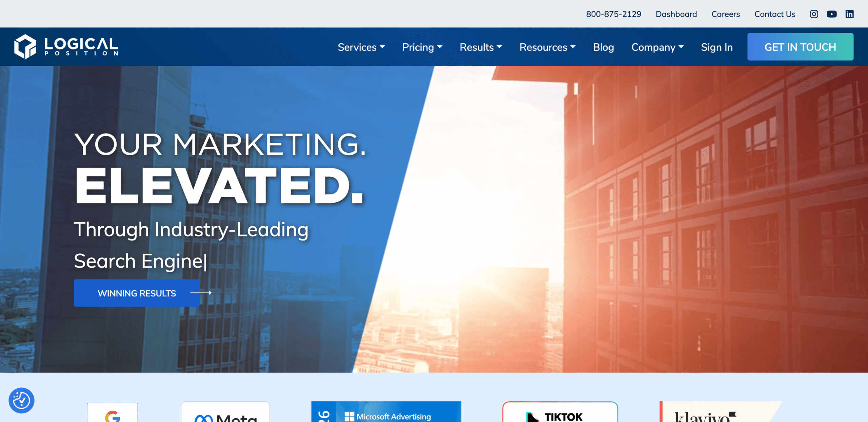Click the Logical Position logo
Screen dimensions: 868x422
click(x=66, y=46)
